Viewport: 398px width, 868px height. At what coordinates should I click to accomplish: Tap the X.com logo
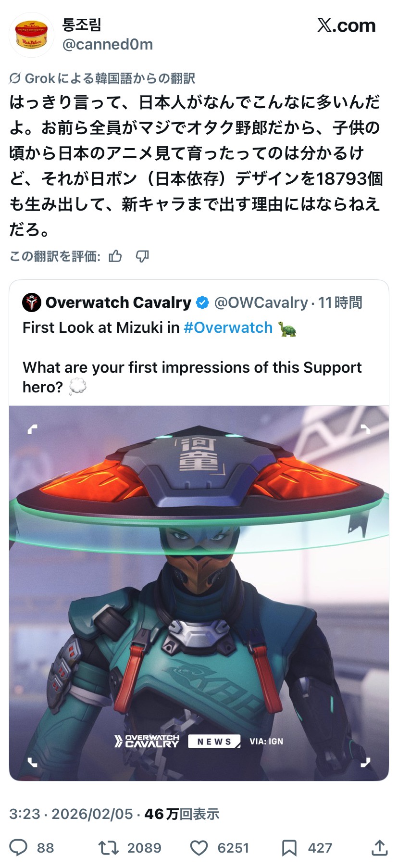[346, 25]
